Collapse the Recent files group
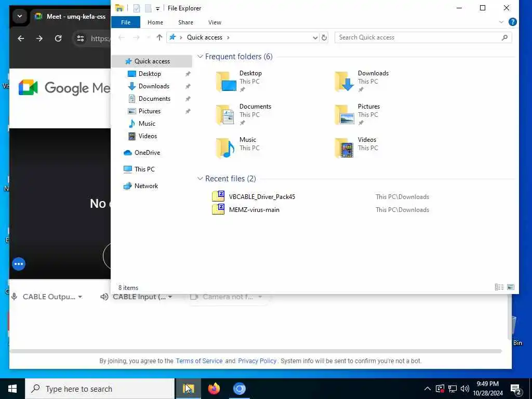The height and width of the screenshot is (399, 532). tap(200, 179)
